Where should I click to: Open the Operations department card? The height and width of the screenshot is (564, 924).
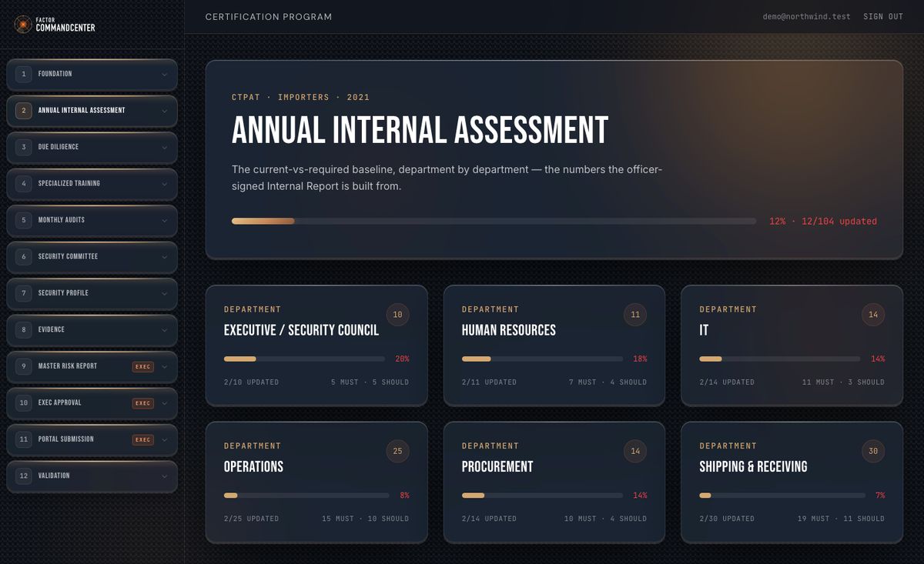point(316,482)
